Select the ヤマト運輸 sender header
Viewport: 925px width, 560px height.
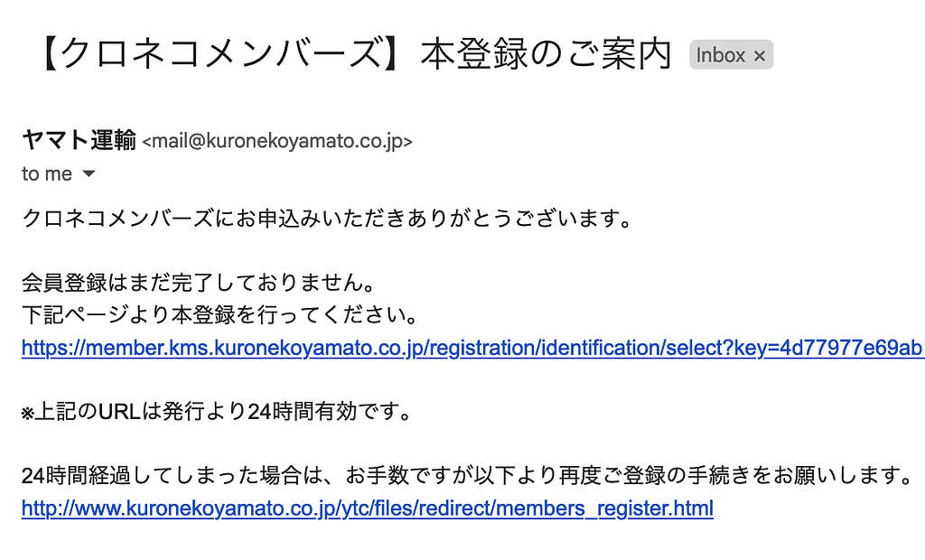[x=77, y=141]
